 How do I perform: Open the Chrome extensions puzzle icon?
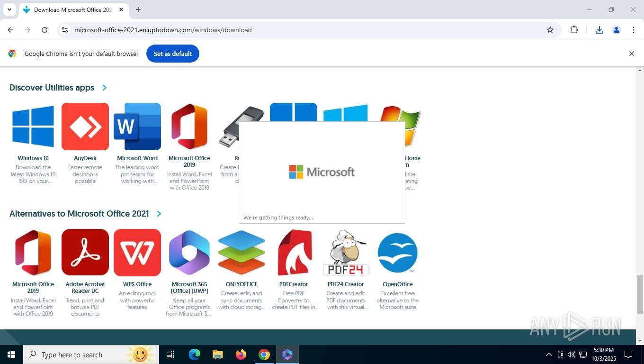574,30
